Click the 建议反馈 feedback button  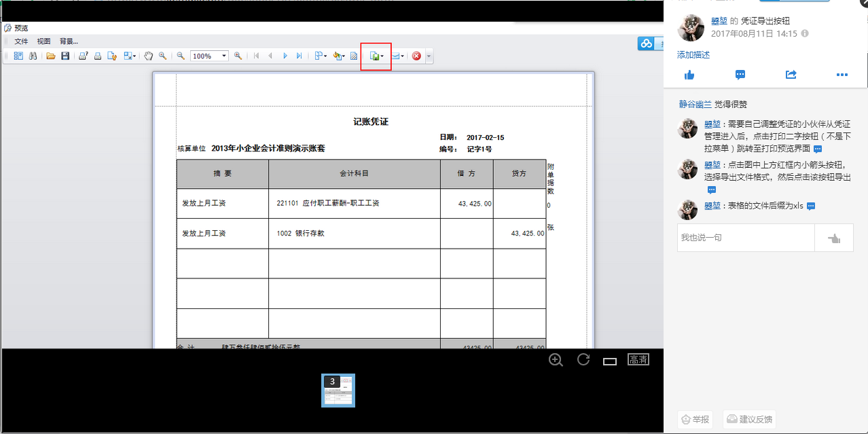[749, 419]
